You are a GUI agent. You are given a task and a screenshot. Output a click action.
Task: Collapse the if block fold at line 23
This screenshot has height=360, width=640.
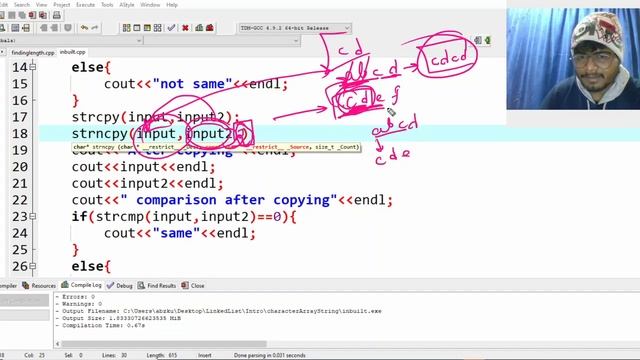[x=33, y=216]
